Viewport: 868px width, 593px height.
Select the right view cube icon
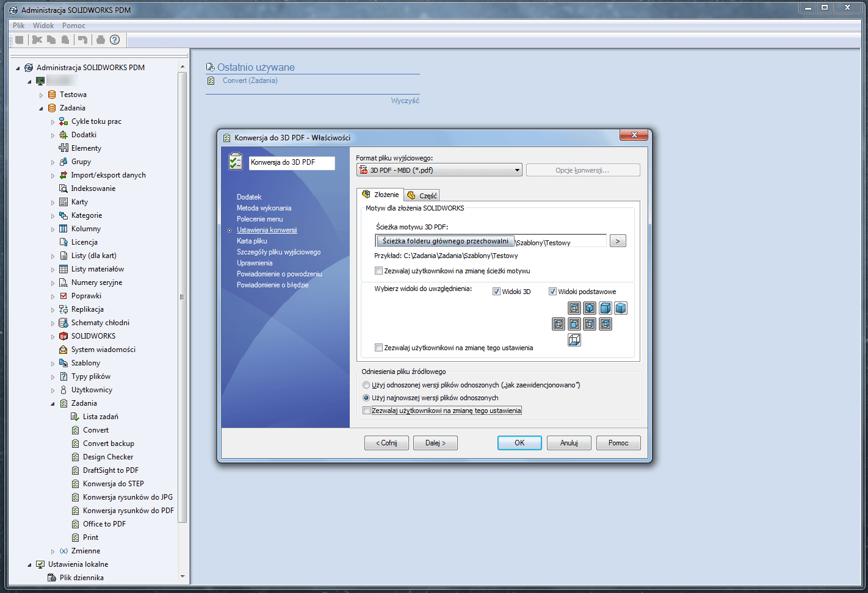pyautogui.click(x=589, y=324)
